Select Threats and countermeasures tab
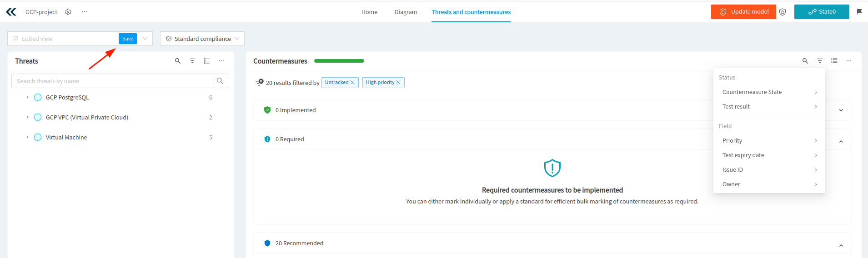The image size is (868, 258). (471, 12)
